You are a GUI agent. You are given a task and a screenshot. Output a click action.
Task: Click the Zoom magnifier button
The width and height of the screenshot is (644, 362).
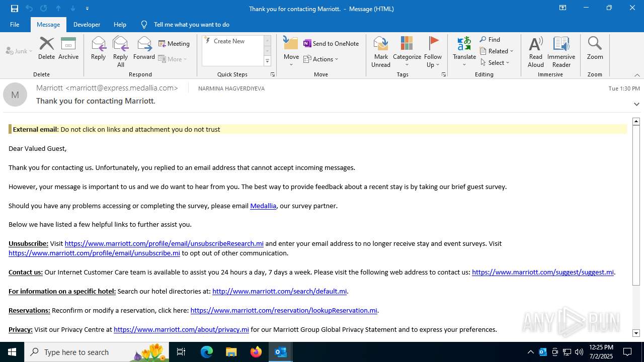click(x=595, y=48)
